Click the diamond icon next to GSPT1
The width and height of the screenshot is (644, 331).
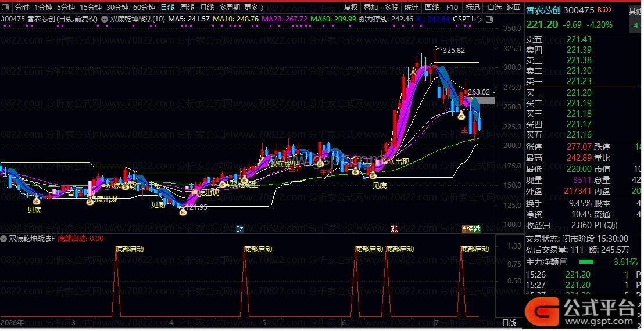480,19
